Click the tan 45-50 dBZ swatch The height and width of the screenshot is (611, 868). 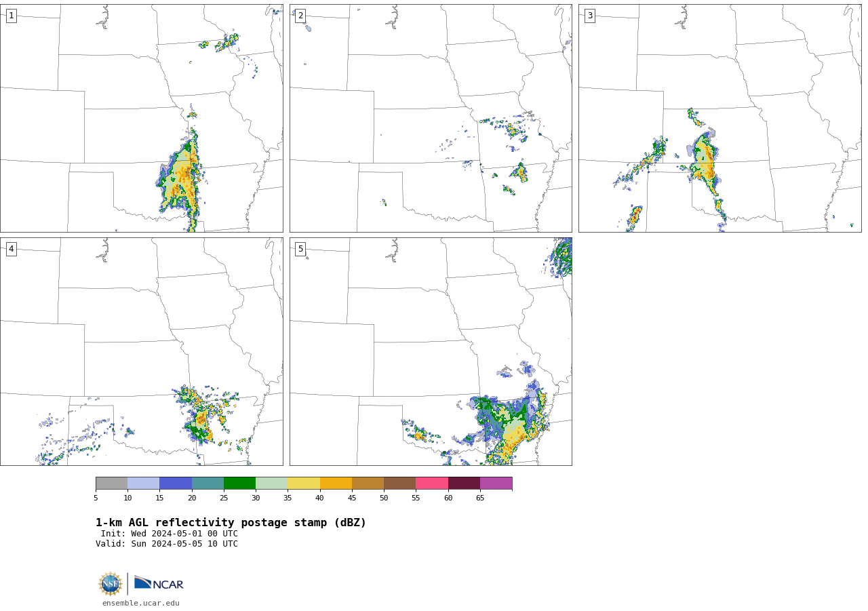tap(368, 484)
